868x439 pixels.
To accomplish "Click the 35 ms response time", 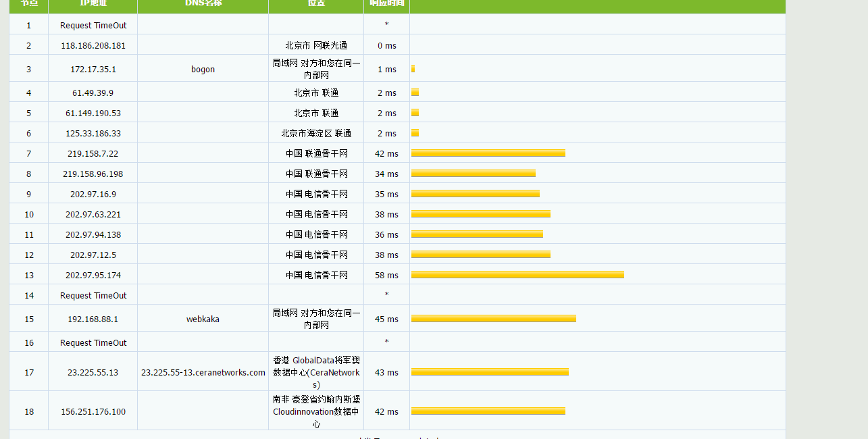I will click(x=386, y=194).
